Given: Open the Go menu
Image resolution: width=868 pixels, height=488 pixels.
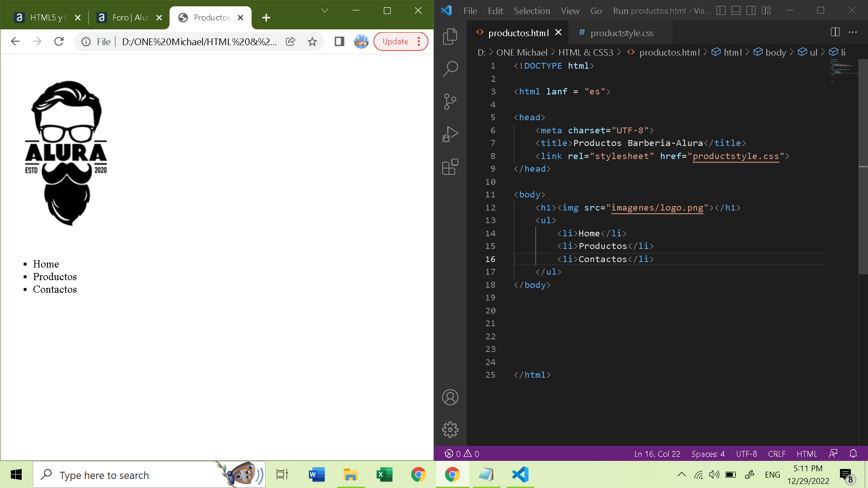Looking at the screenshot, I should [596, 11].
